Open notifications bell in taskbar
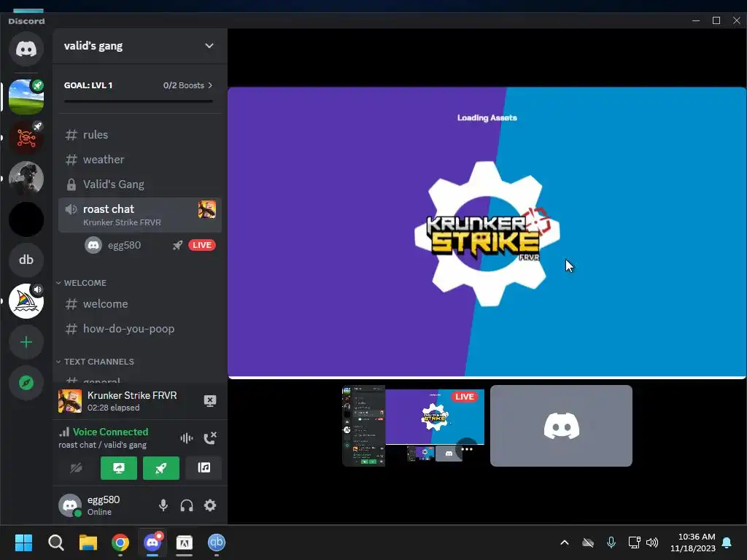 click(x=727, y=542)
